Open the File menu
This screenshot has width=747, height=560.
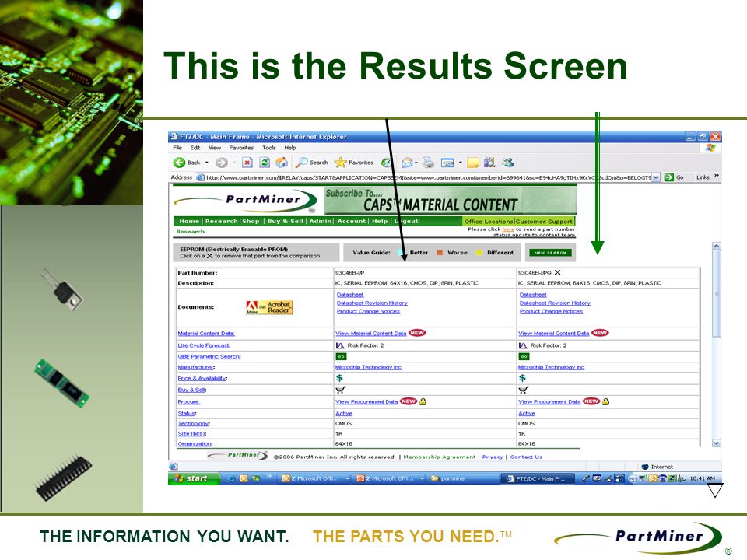click(x=177, y=148)
